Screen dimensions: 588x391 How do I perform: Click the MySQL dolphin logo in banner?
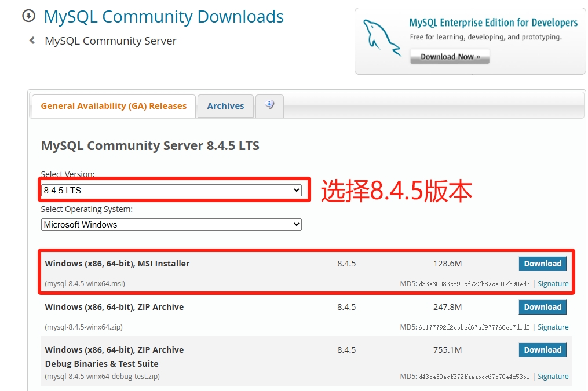(381, 37)
